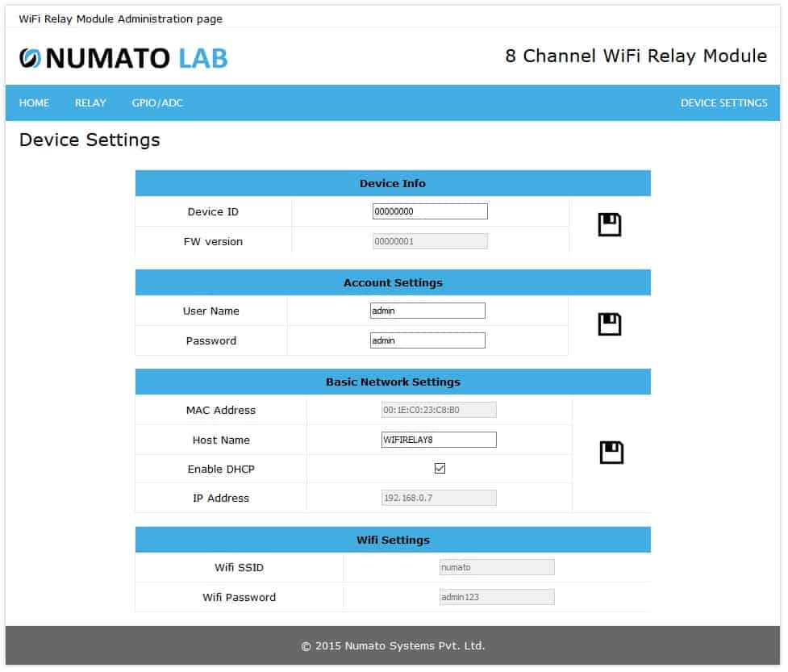Click the Device Info save icon
Viewport: 788px width, 672px height.
pyautogui.click(x=609, y=225)
